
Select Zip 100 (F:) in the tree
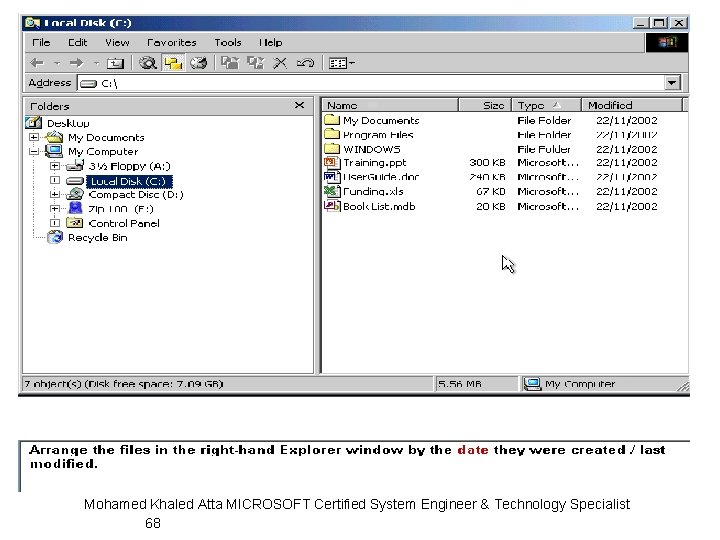(121, 209)
